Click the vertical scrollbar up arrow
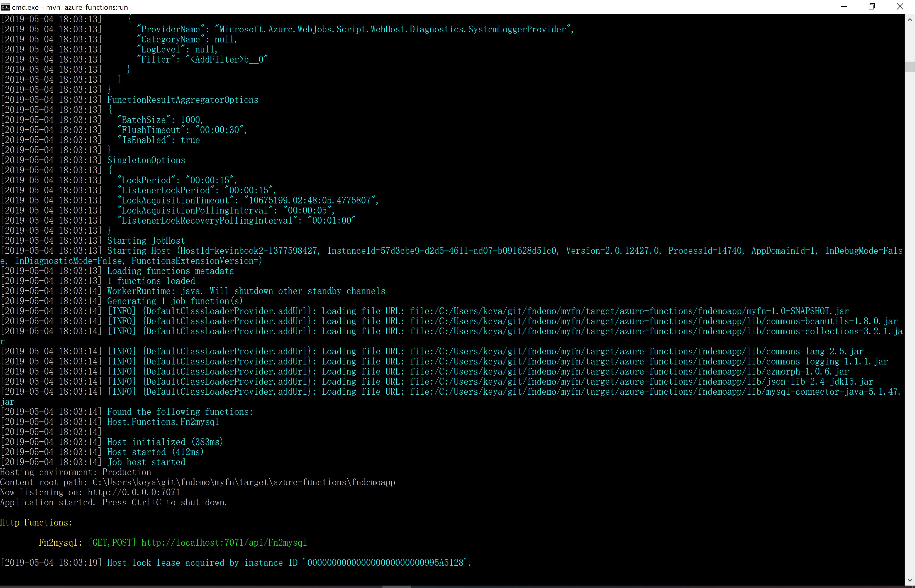915x588 pixels. 910,19
